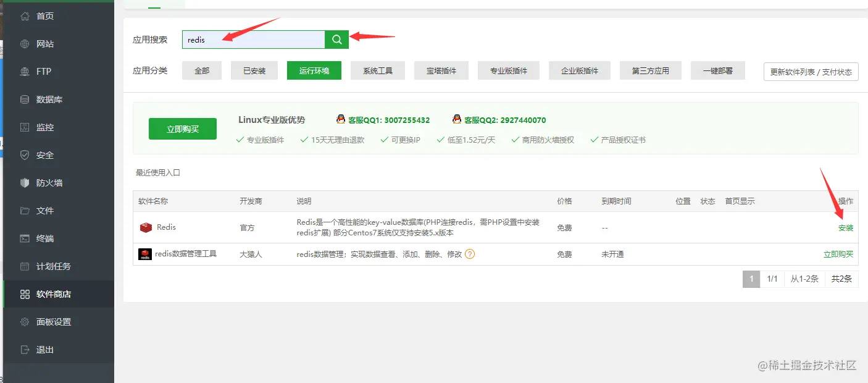This screenshot has height=383, width=868.
Task: Click page number 1 in pagination
Action: pyautogui.click(x=751, y=279)
